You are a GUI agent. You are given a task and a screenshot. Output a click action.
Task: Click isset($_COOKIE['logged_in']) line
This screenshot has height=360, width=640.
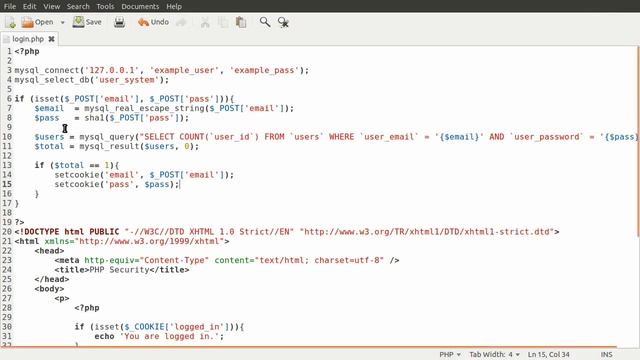click(159, 327)
